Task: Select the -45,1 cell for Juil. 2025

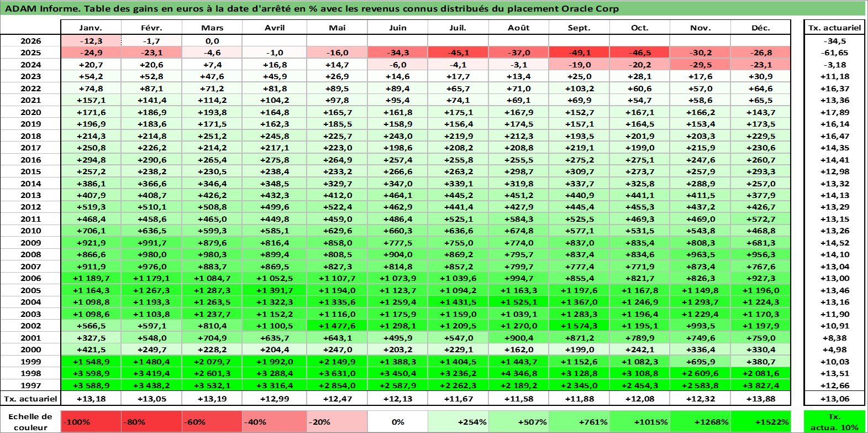Action: 458,53
